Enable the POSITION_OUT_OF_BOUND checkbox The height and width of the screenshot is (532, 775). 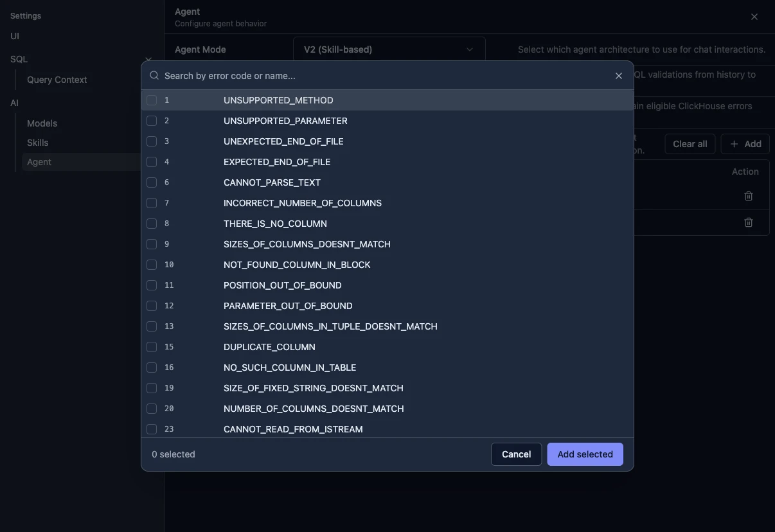pyautogui.click(x=152, y=285)
